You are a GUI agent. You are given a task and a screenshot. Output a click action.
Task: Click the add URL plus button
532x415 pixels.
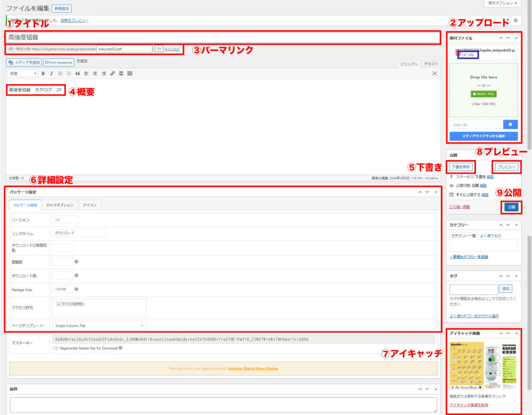tap(510, 125)
